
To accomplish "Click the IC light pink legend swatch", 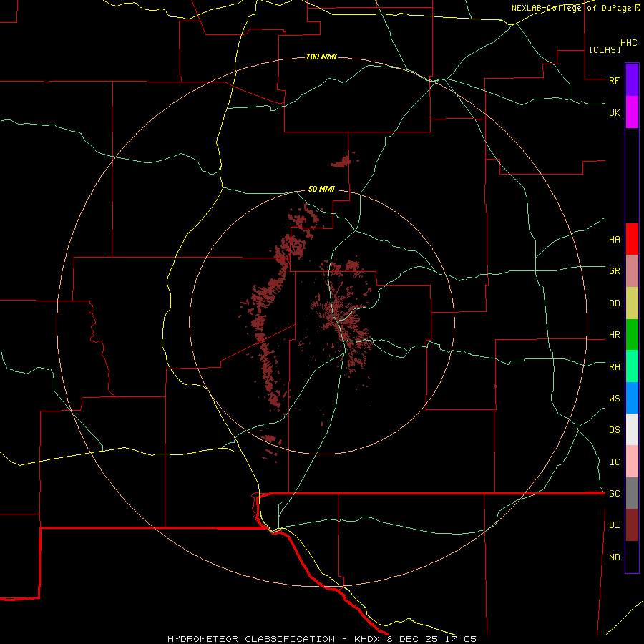I will [632, 462].
